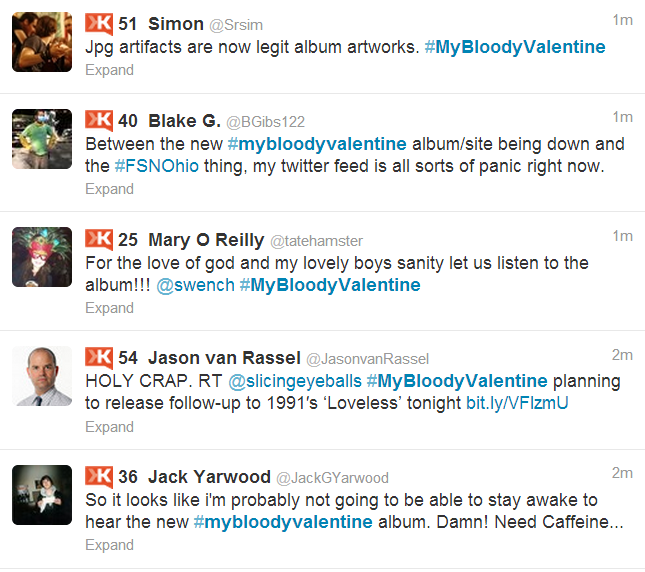Click Jack Yarwood's avatar image
The width and height of the screenshot is (645, 572).
[x=42, y=496]
